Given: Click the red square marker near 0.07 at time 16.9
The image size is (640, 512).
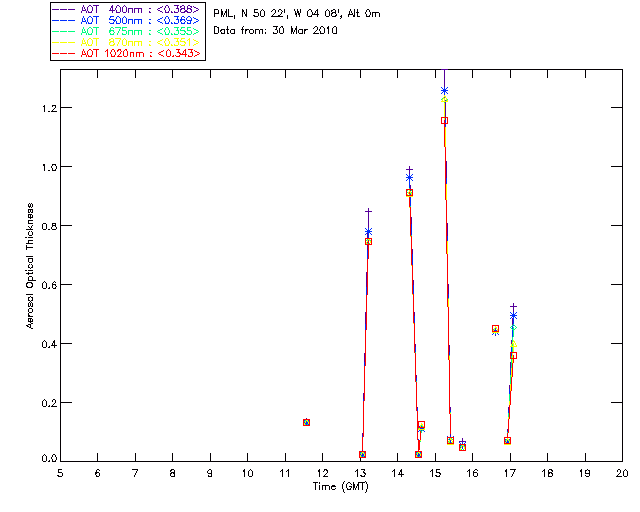Looking at the screenshot, I should [x=507, y=441].
